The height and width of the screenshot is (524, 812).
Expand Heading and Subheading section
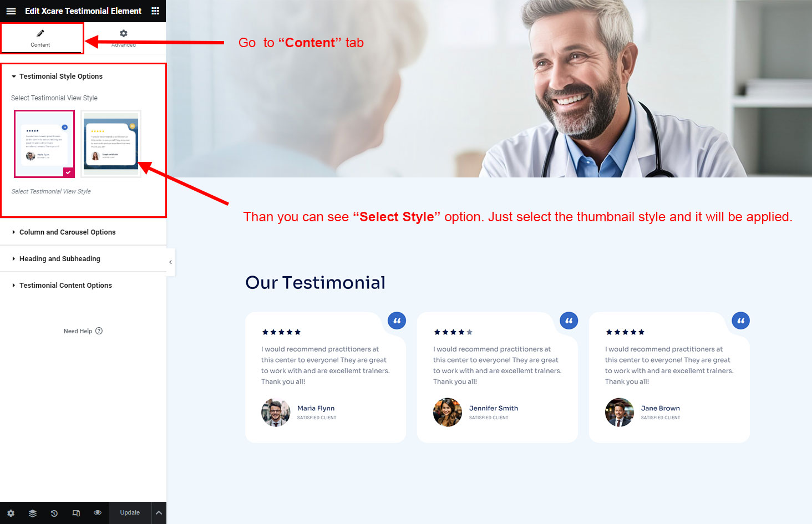(x=59, y=259)
